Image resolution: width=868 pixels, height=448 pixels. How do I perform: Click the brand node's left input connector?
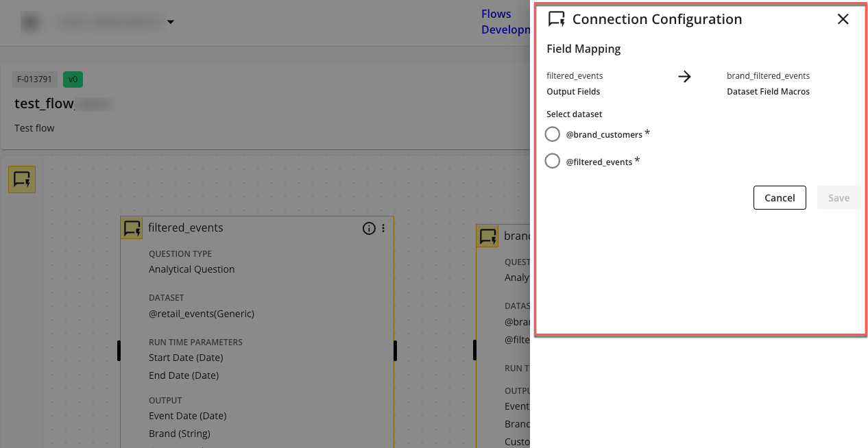click(474, 350)
